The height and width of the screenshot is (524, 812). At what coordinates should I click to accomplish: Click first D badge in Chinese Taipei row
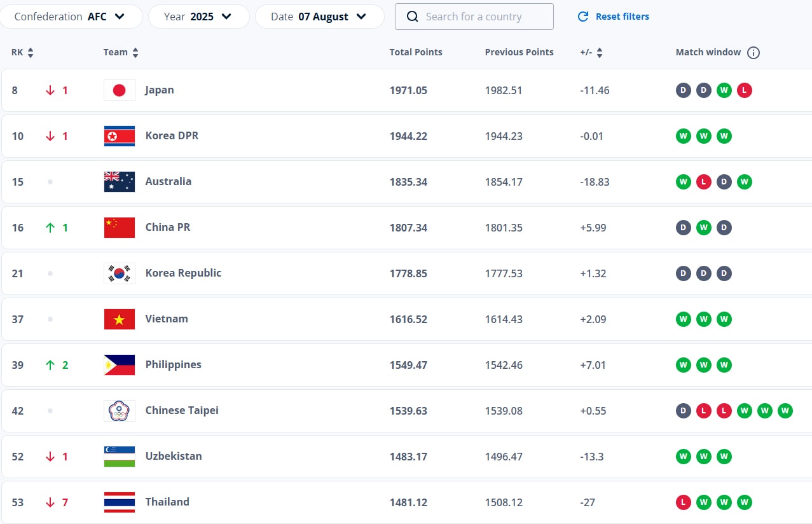(x=684, y=411)
